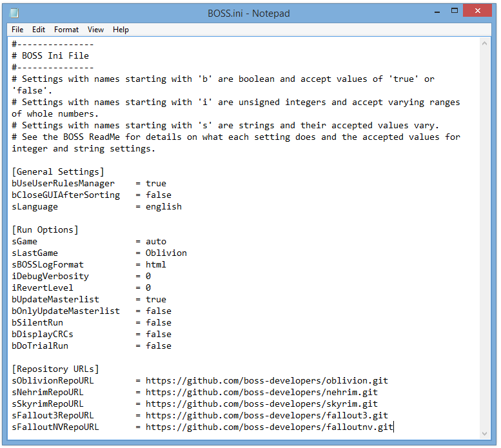Click the 'auto' value of sGame
This screenshot has width=501, height=448.
coord(156,241)
